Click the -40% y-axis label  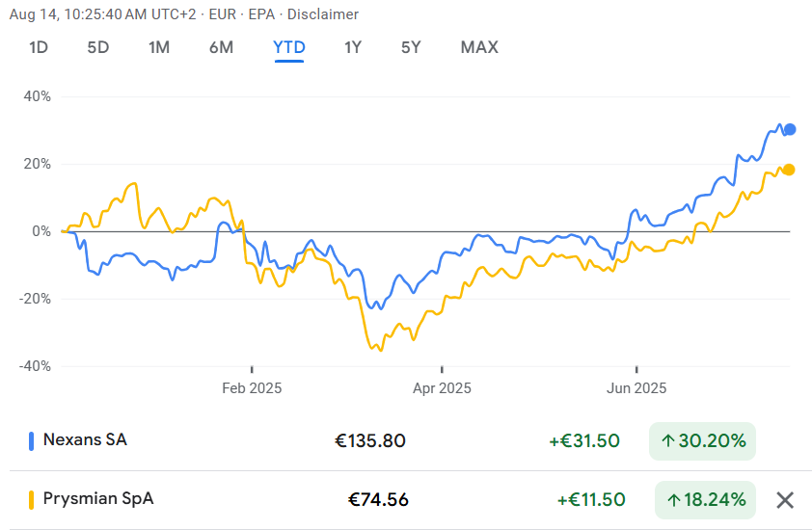tap(35, 366)
